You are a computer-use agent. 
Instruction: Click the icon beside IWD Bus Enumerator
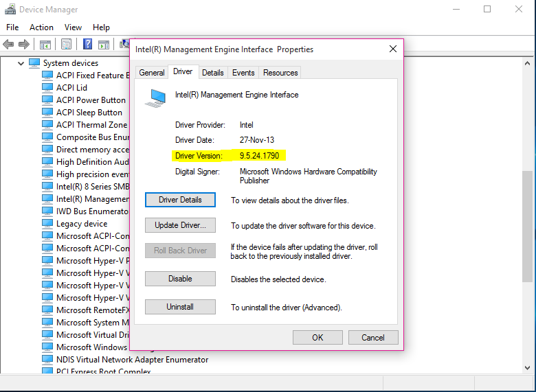pyautogui.click(x=47, y=211)
